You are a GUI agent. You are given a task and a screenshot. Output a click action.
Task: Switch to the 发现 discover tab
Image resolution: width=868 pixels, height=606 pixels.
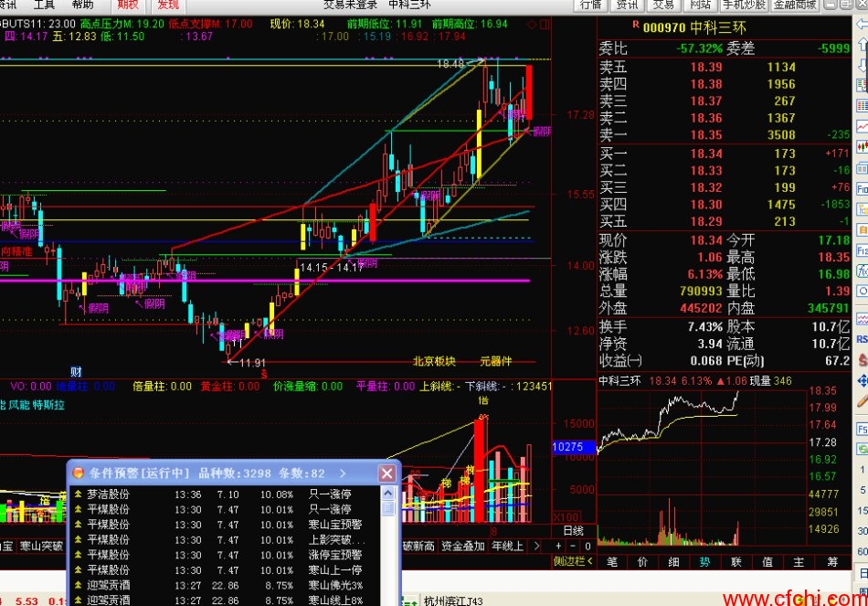click(168, 5)
